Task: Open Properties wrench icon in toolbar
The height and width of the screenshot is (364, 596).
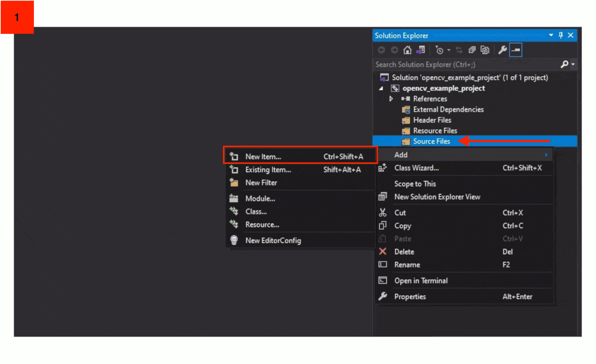Action: point(503,50)
